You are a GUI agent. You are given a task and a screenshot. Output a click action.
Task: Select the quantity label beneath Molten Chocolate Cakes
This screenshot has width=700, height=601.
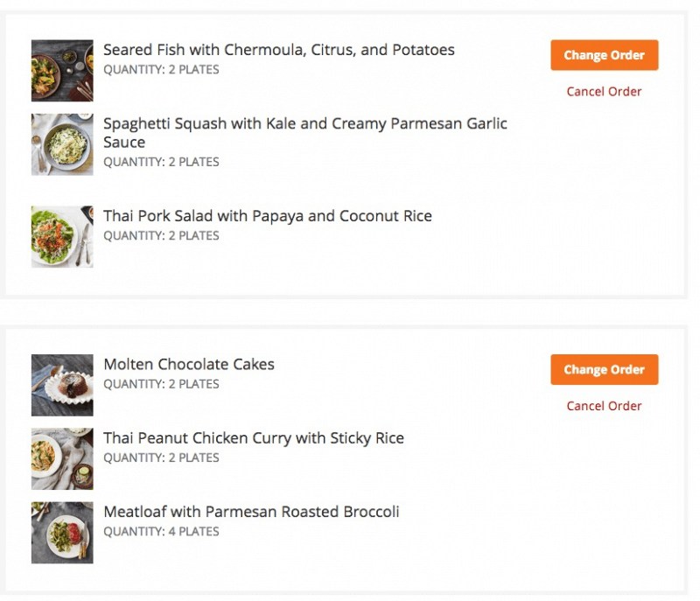coord(161,384)
